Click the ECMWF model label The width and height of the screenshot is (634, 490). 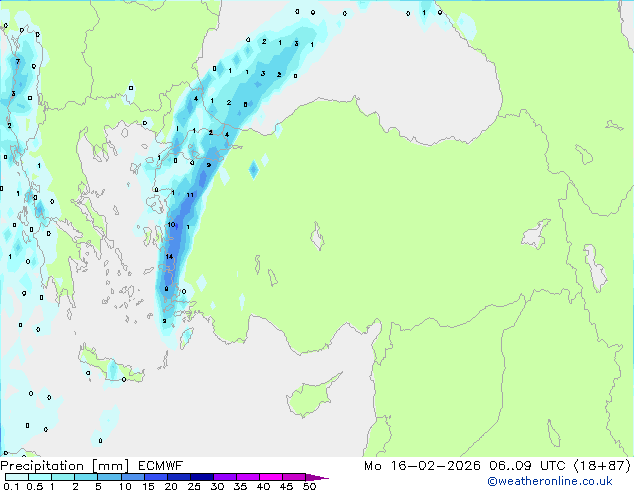coord(161,466)
